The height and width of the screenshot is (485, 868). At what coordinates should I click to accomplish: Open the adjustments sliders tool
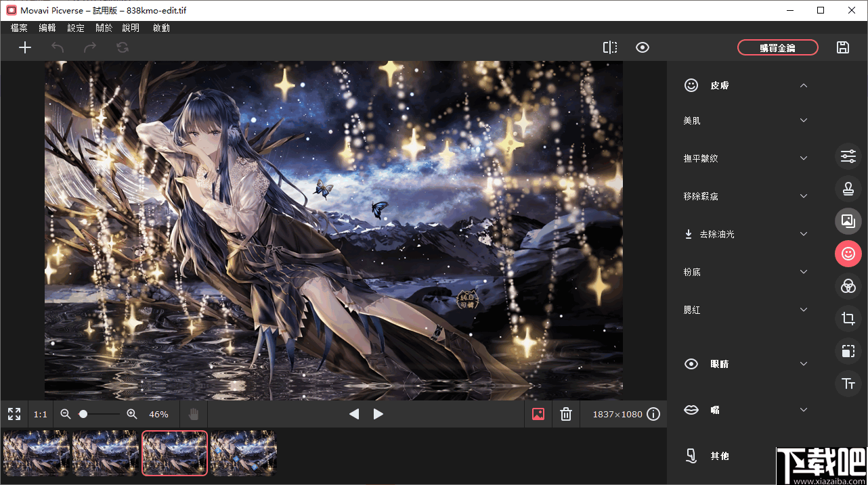pos(848,156)
